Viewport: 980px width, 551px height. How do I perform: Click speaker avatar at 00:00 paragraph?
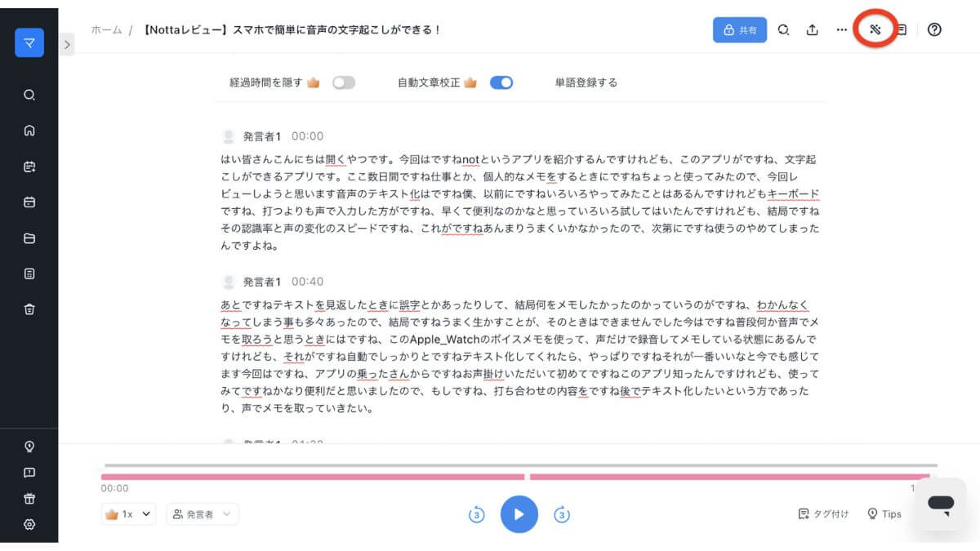(229, 136)
